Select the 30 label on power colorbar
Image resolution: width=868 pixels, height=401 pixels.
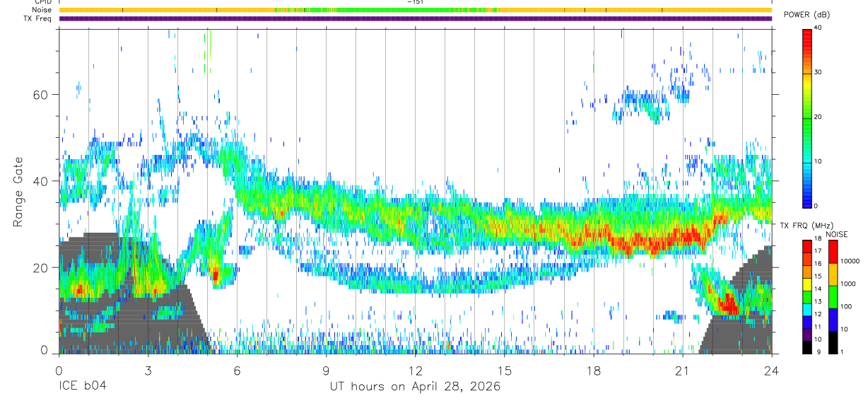point(818,72)
